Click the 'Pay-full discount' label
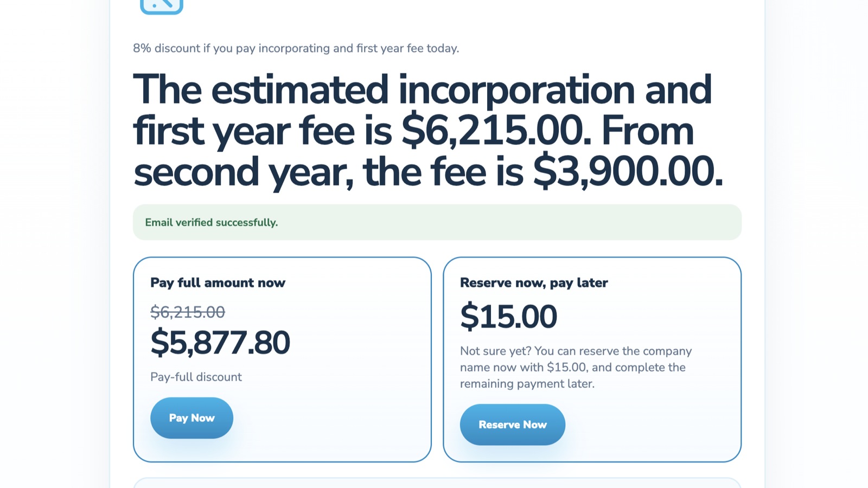 pyautogui.click(x=196, y=377)
